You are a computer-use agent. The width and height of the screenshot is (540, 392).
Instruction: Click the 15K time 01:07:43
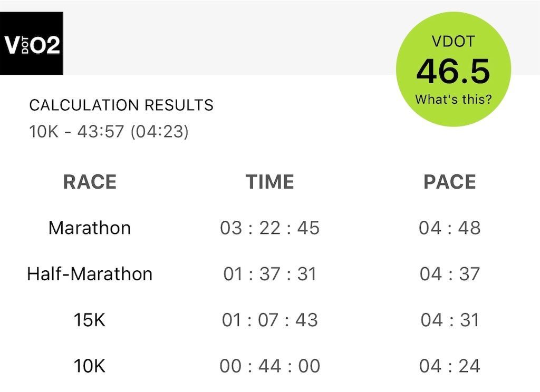269,320
